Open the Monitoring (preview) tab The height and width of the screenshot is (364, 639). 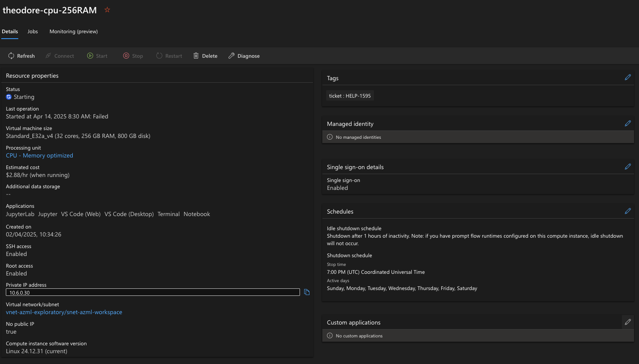point(74,31)
